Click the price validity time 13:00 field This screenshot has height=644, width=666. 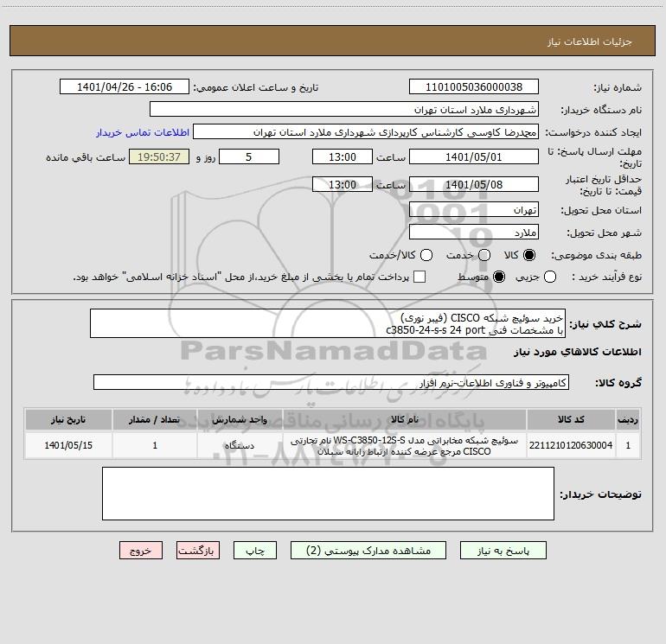tap(343, 184)
